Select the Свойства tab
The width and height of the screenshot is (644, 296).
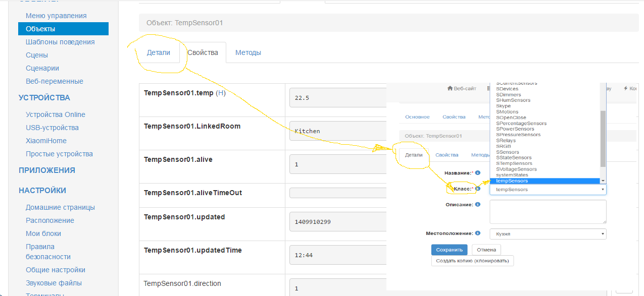pyautogui.click(x=203, y=52)
